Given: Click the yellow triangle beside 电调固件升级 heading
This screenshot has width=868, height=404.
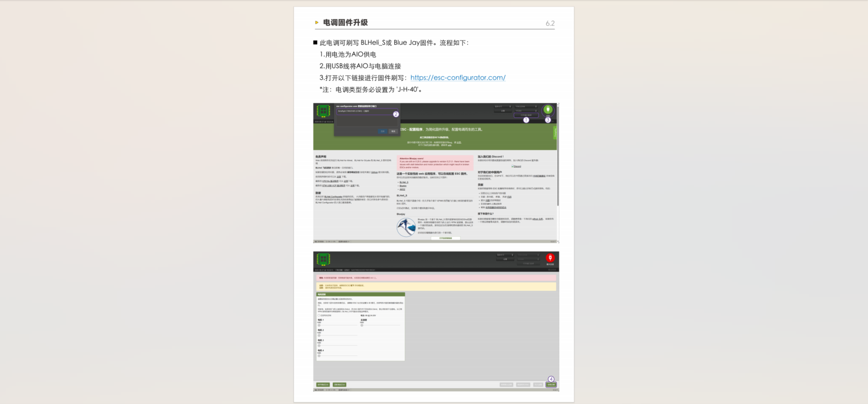Looking at the screenshot, I should pyautogui.click(x=317, y=23).
